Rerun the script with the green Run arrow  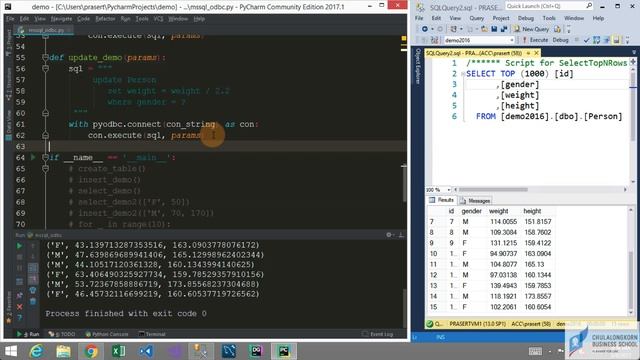tap(19, 246)
